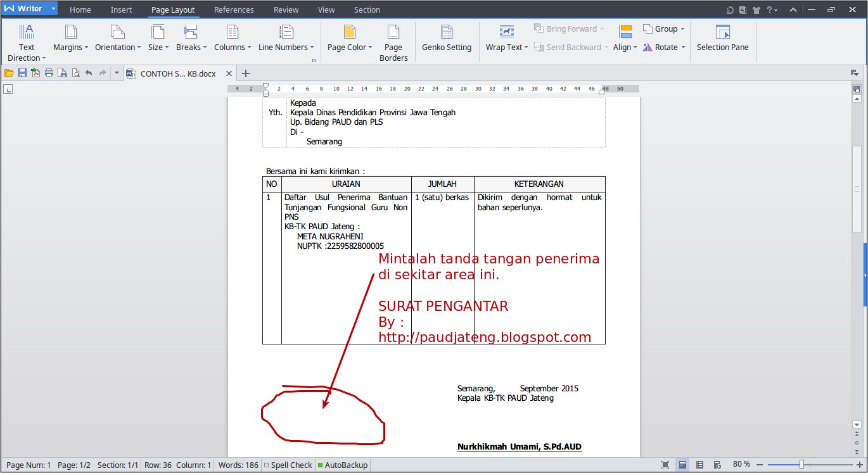Click the Text Direction tool

(x=27, y=42)
